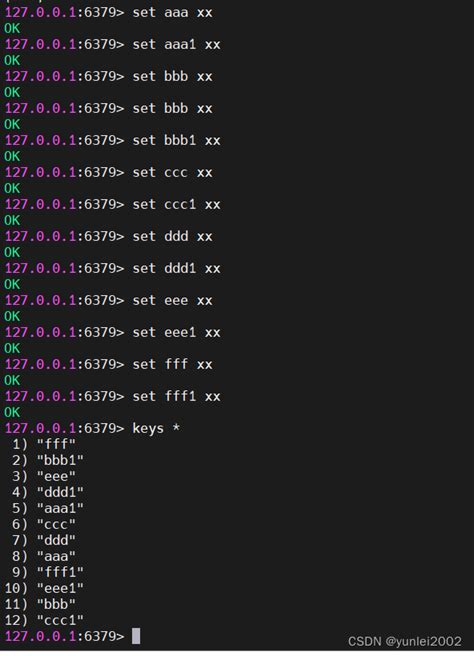Screen dimensions: 474x656
Task: Click the "set ccc1 xx" command
Action: (x=176, y=204)
